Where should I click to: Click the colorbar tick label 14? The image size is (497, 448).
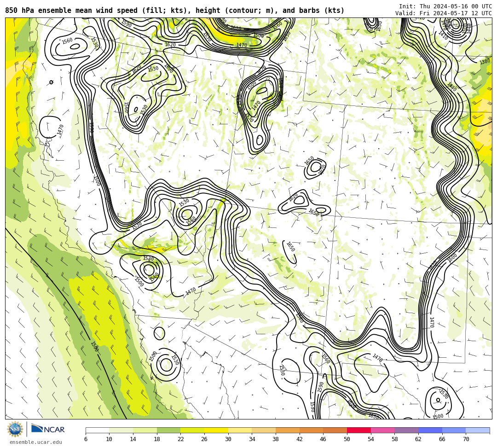[x=133, y=439]
